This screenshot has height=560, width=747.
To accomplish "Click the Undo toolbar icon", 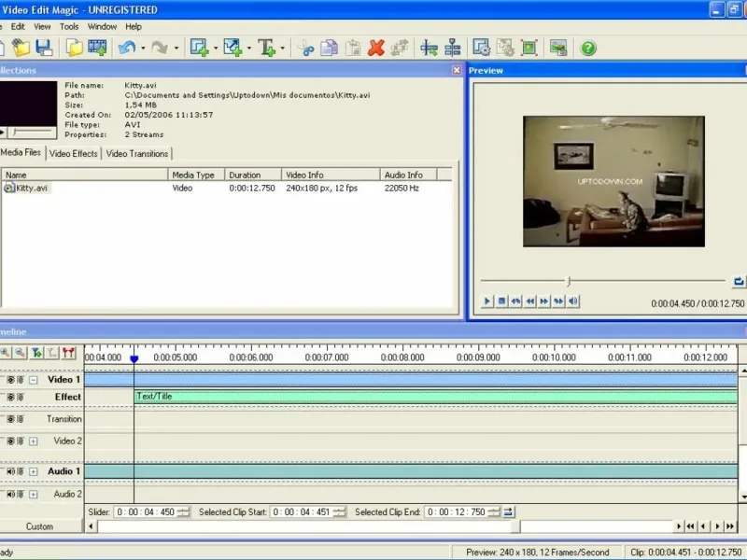I will tap(127, 48).
